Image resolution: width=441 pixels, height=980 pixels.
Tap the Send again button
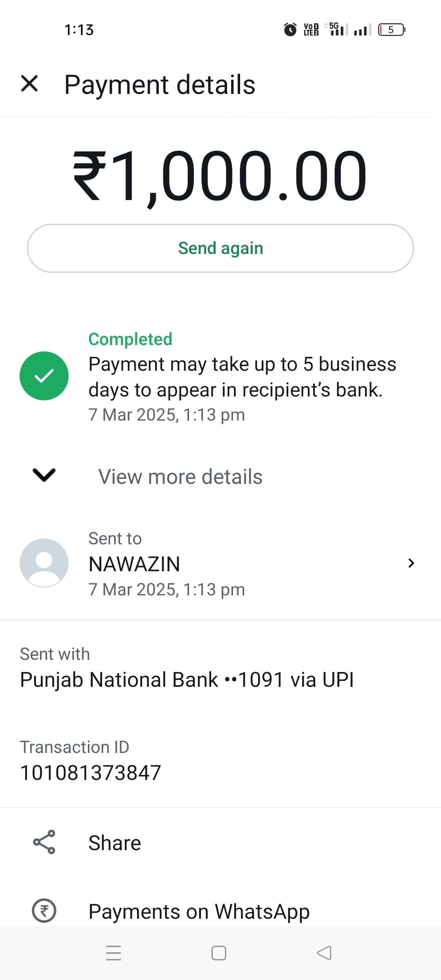tap(220, 248)
